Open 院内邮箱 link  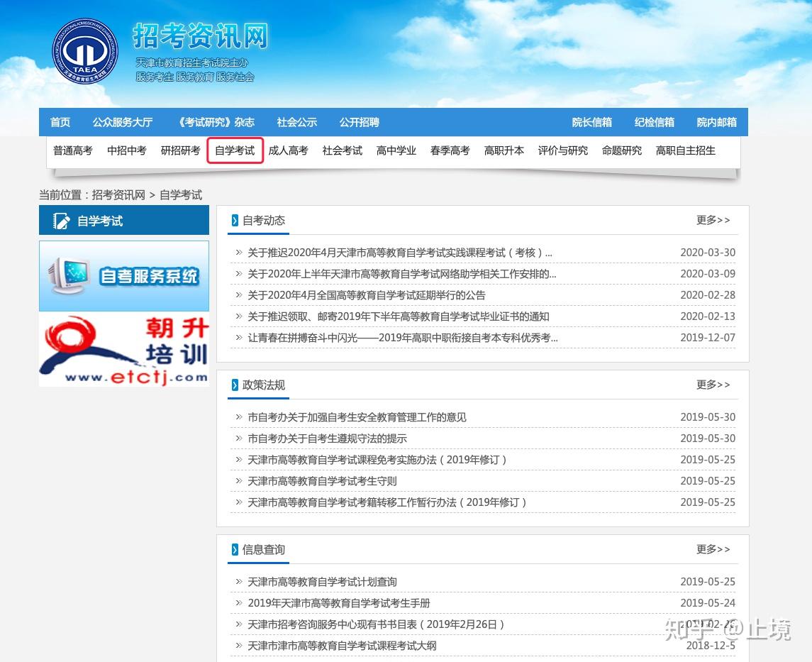tap(717, 122)
